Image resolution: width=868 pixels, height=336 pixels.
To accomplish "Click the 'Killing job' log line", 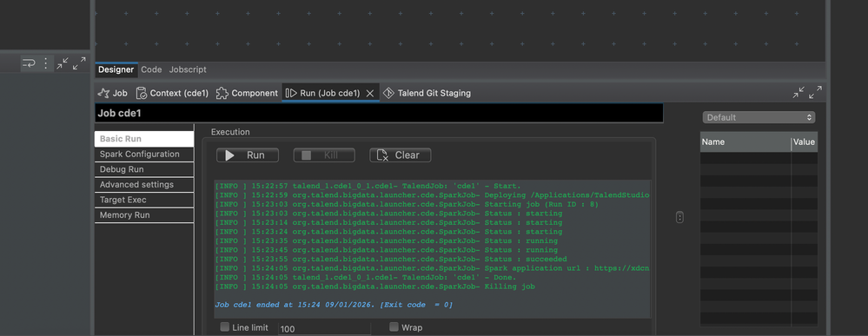I will pos(374,287).
